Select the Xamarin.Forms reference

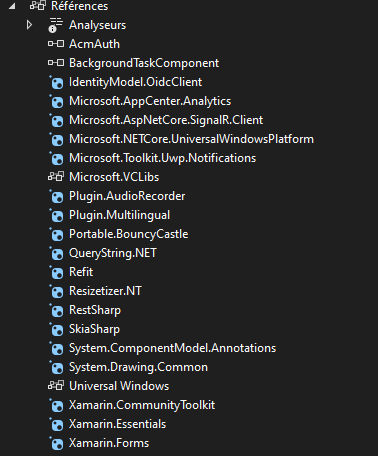click(109, 443)
